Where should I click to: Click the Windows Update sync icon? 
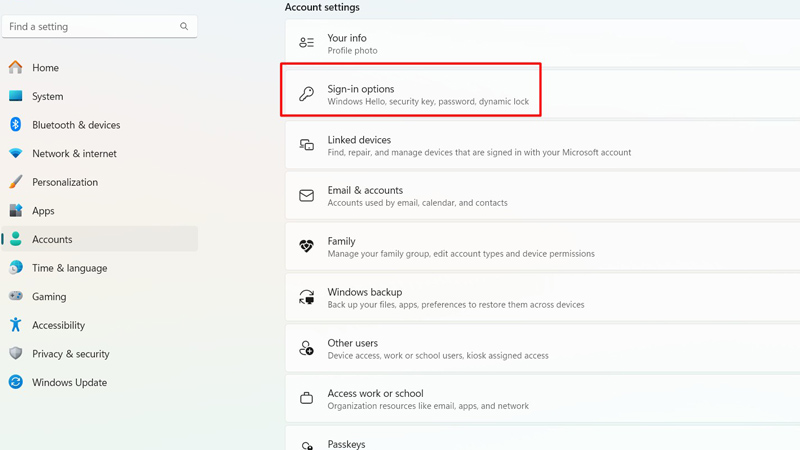point(15,382)
